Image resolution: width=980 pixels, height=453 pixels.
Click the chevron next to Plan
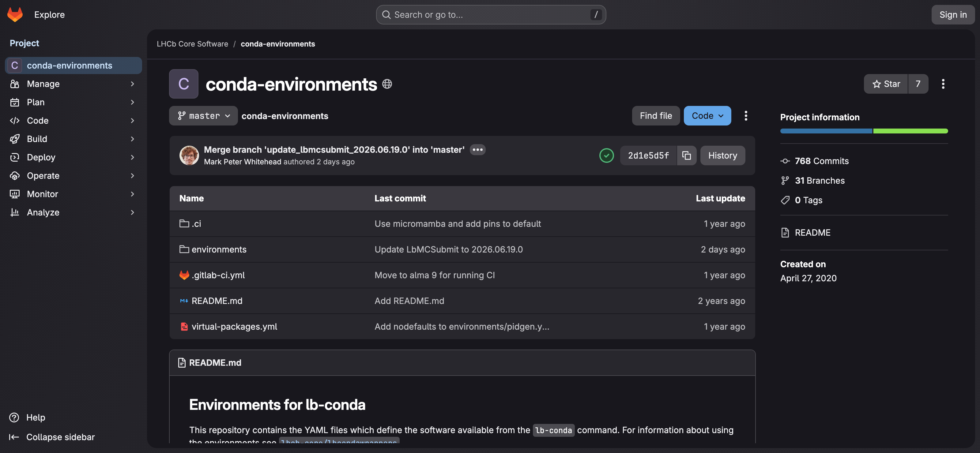click(x=132, y=102)
